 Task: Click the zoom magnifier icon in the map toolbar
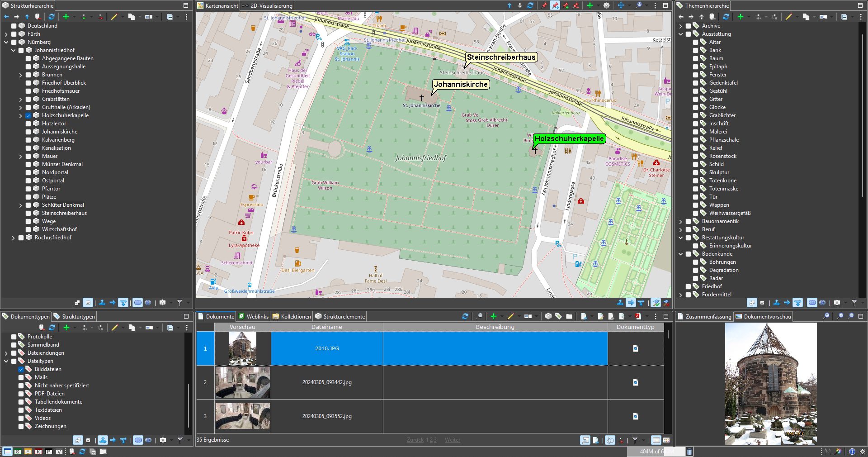pyautogui.click(x=638, y=5)
